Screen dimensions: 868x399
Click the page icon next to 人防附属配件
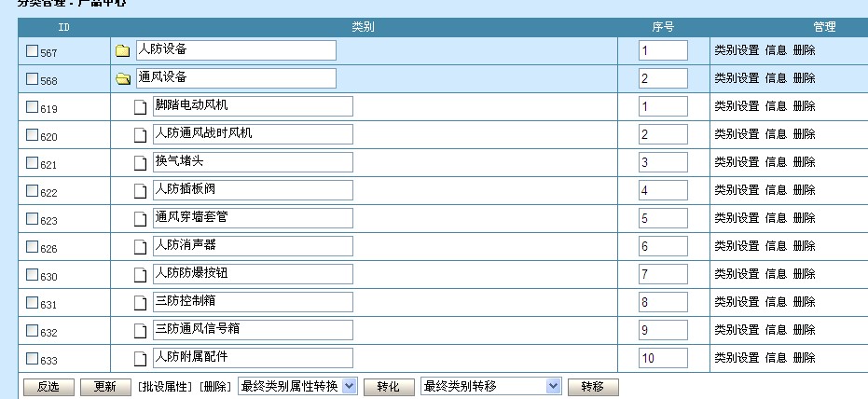141,359
